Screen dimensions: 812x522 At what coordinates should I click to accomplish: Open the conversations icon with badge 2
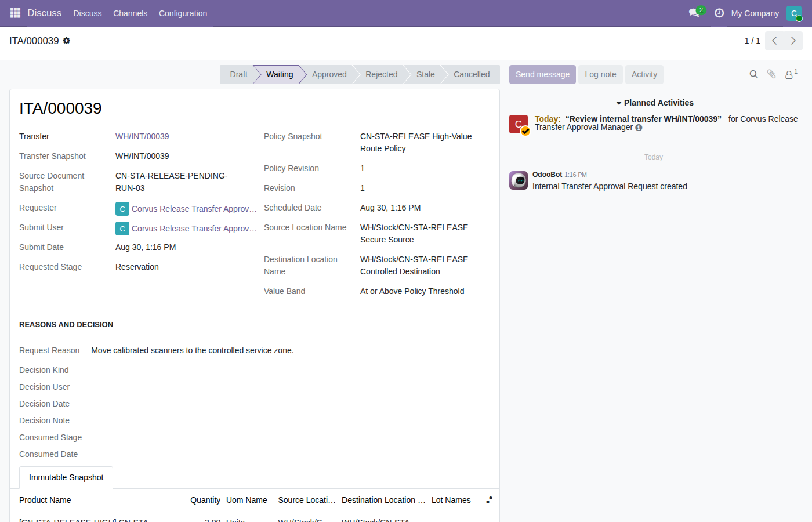(695, 13)
